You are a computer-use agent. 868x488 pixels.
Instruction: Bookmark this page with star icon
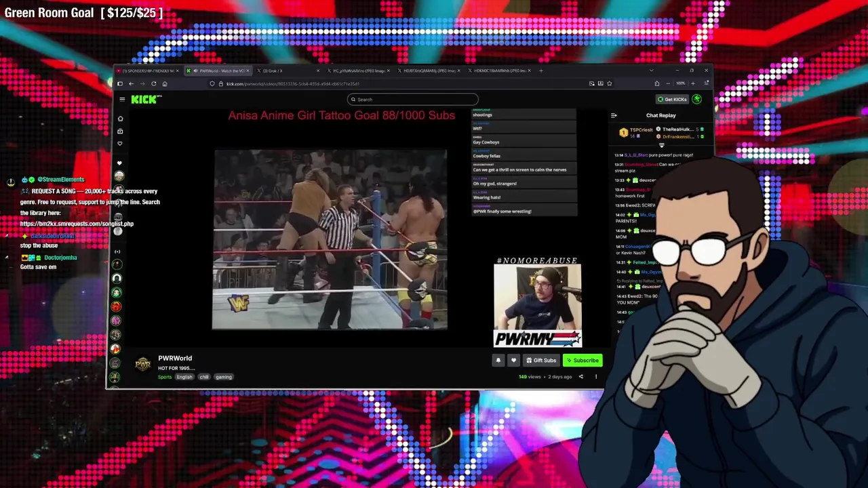609,83
